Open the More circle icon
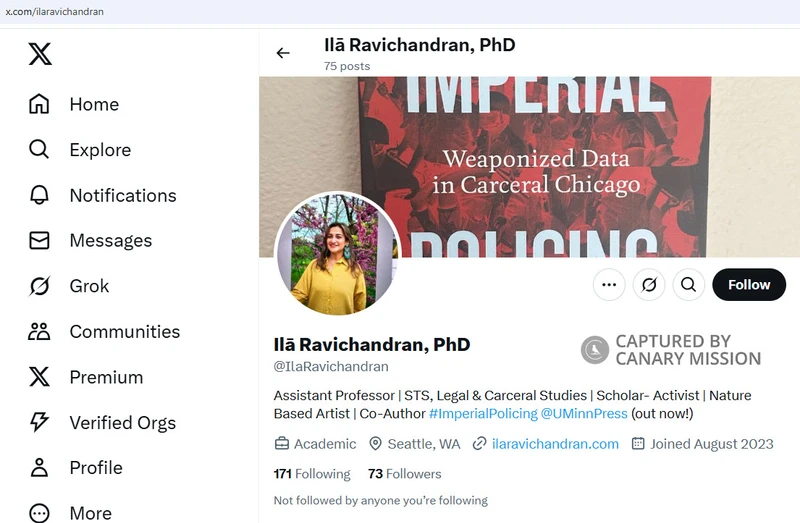Image resolution: width=800 pixels, height=523 pixels. [x=39, y=513]
